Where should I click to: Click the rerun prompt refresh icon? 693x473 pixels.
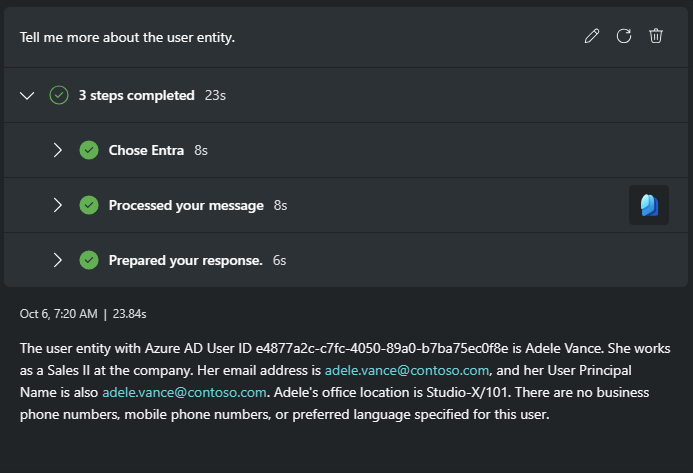pos(624,36)
